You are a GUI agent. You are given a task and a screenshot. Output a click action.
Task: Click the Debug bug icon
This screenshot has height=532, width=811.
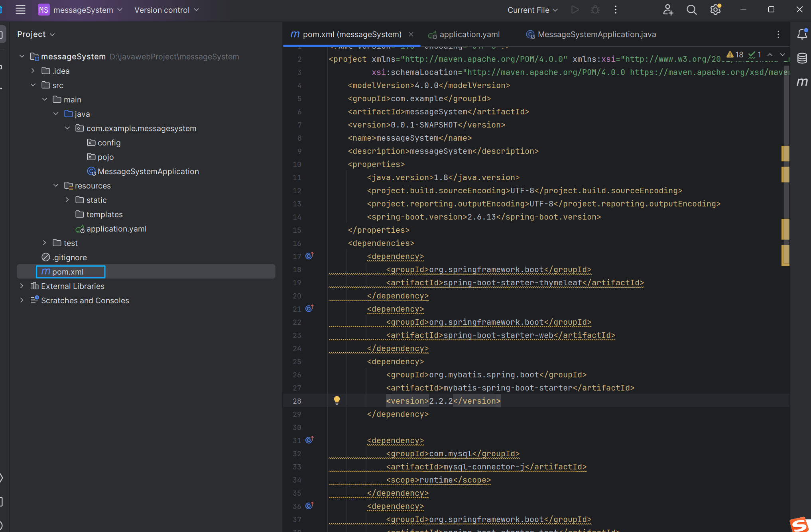pyautogui.click(x=595, y=10)
